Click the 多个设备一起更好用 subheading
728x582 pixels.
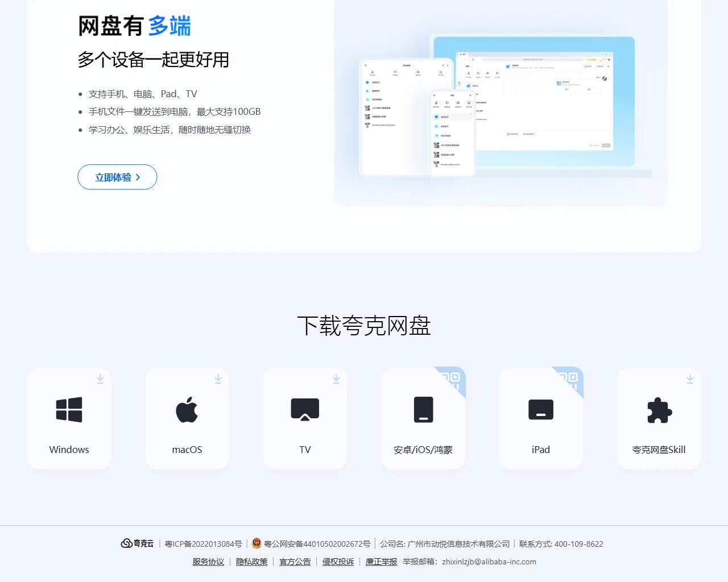tap(154, 60)
